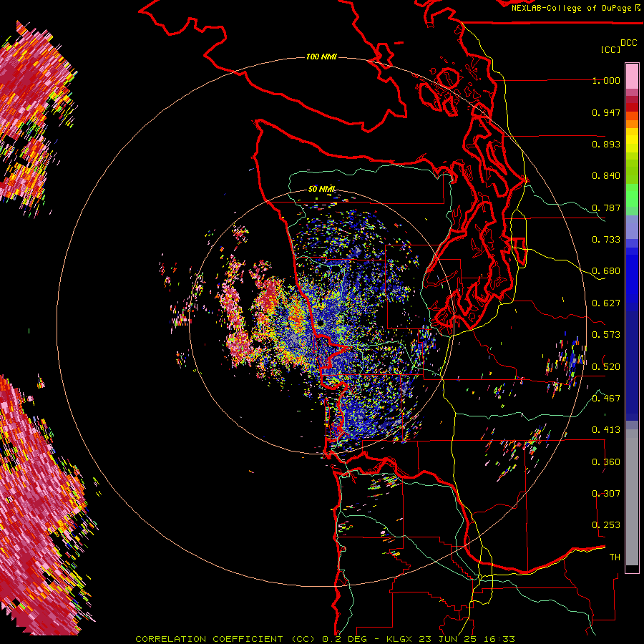This screenshot has width=644, height=644.
Task: Click the 0.520 scale value
Action: [x=606, y=366]
